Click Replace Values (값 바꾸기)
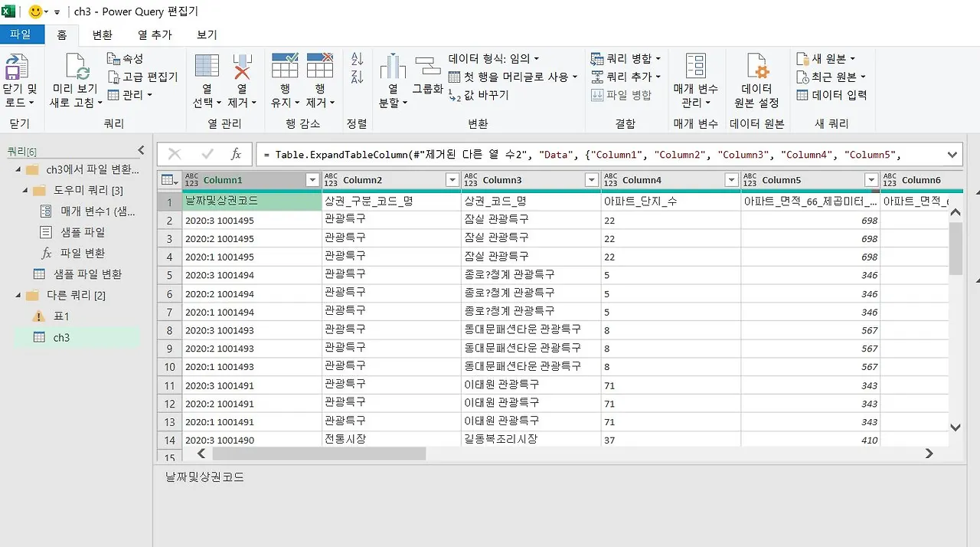Image resolution: width=980 pixels, height=547 pixels. tap(479, 95)
